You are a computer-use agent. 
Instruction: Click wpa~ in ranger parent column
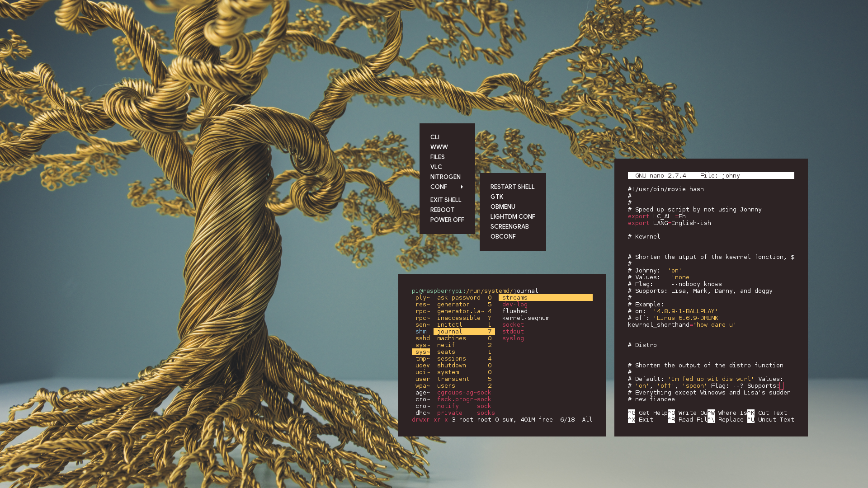[423, 385]
